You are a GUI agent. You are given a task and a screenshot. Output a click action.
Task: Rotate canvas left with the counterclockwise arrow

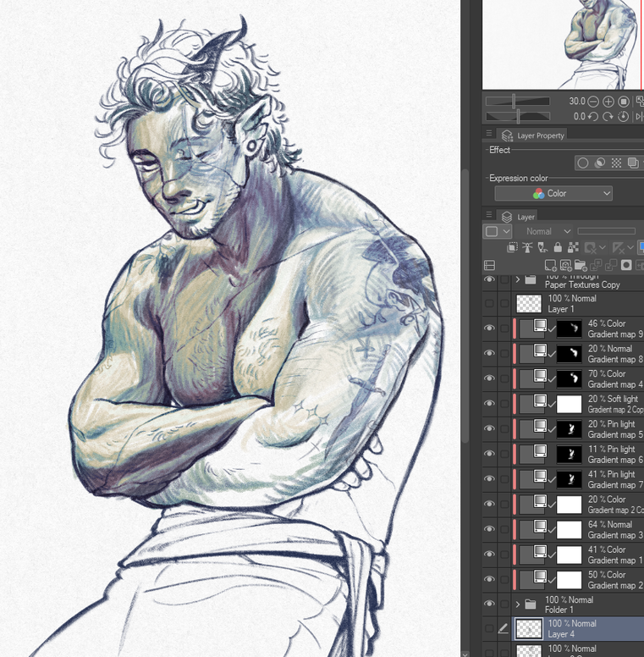coord(594,116)
